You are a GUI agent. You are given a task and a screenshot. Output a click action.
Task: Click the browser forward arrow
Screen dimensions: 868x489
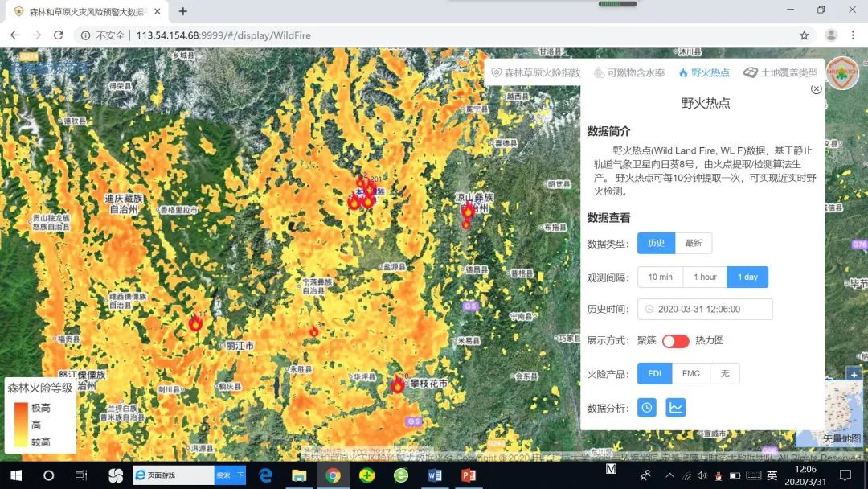point(36,35)
